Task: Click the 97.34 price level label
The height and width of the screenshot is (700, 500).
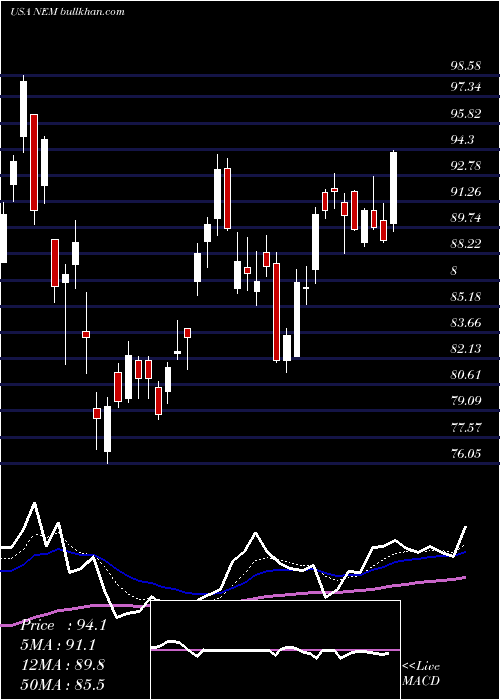Action: coord(466,86)
